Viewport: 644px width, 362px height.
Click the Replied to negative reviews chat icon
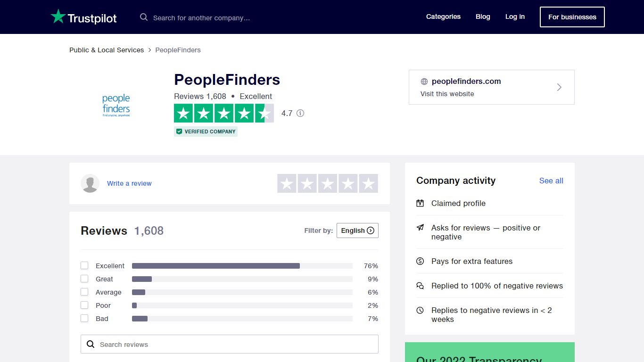(x=420, y=286)
